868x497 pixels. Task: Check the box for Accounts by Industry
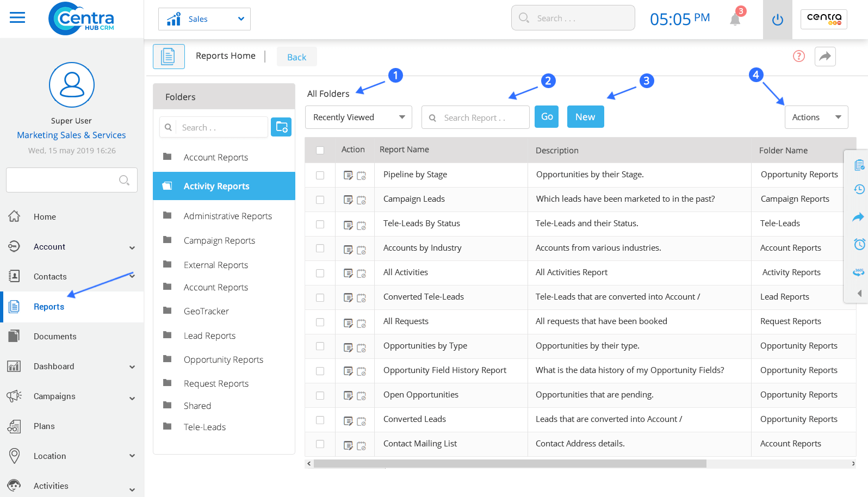pos(320,248)
